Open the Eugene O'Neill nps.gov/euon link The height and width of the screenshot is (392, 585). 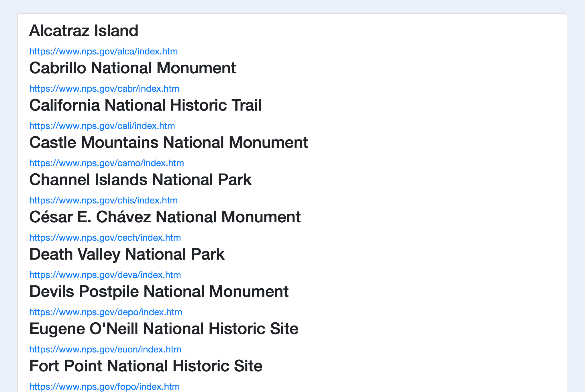105,350
